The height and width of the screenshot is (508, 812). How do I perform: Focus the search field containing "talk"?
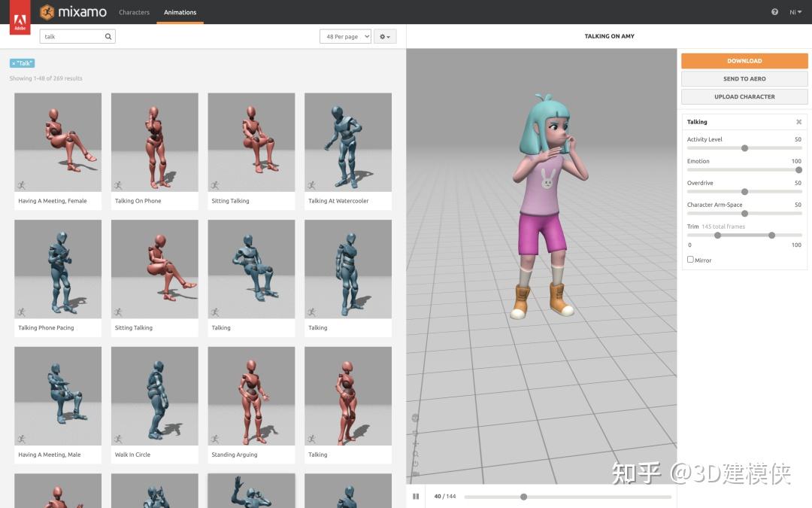pyautogui.click(x=77, y=36)
